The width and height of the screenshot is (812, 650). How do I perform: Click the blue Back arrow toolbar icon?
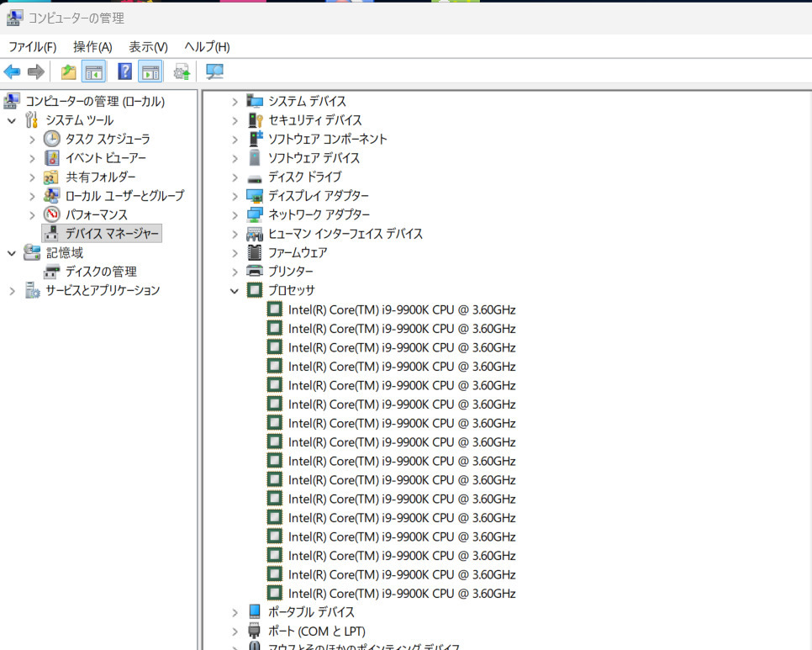coord(13,72)
